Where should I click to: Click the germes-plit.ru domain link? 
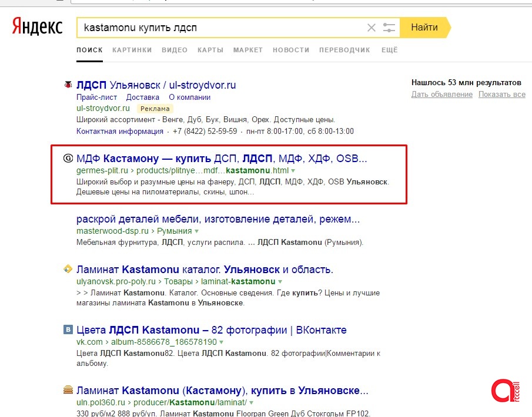102,170
